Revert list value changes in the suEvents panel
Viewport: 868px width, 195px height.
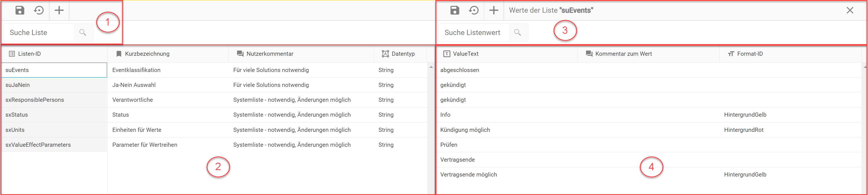[474, 10]
